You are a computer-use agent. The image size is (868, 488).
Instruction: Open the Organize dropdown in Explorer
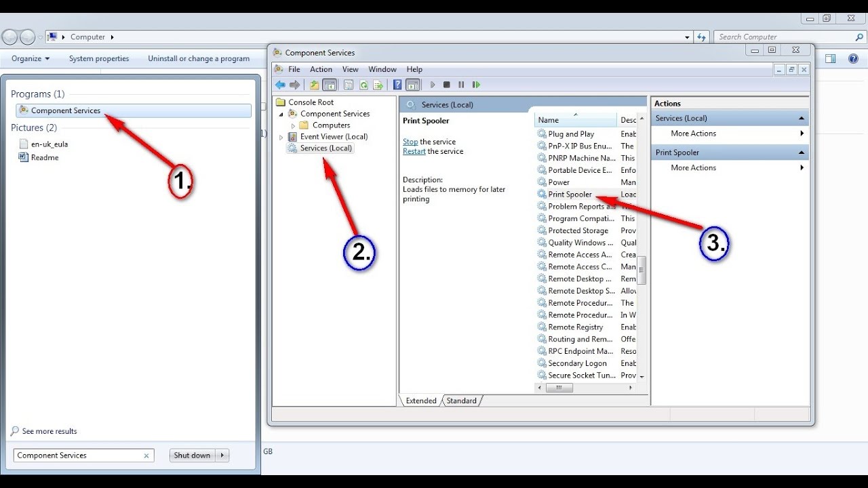pyautogui.click(x=31, y=59)
